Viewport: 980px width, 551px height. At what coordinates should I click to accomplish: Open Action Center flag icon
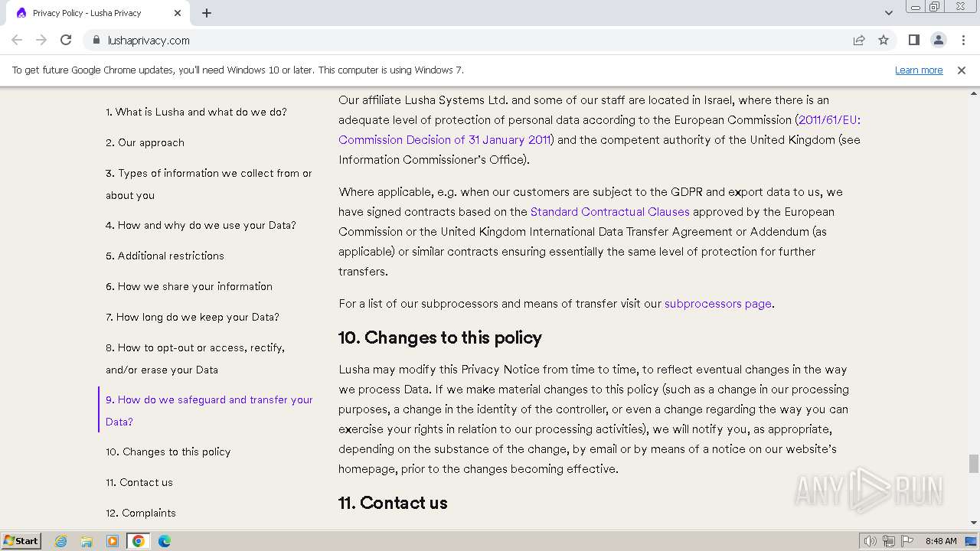click(907, 541)
